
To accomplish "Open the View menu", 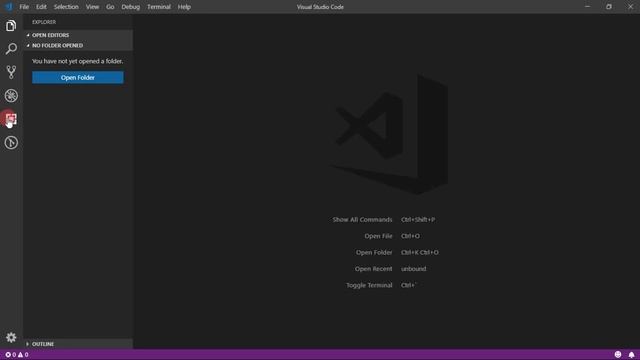I will [x=92, y=7].
